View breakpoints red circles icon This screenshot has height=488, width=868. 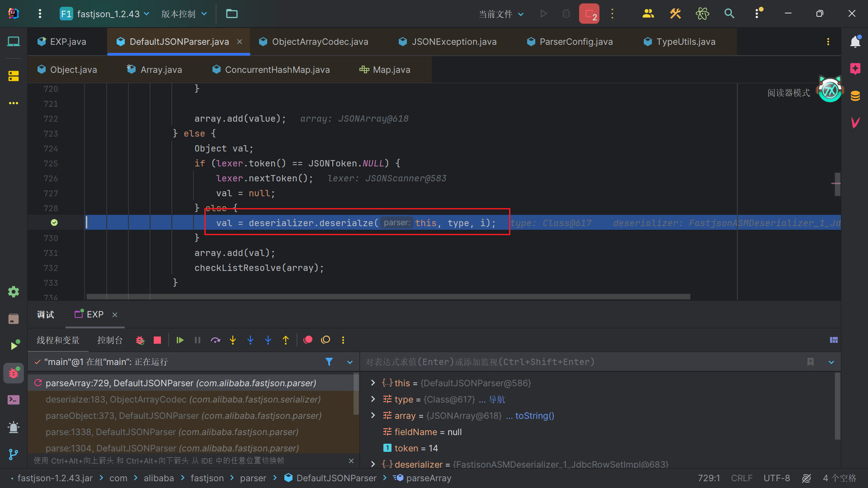pyautogui.click(x=308, y=340)
